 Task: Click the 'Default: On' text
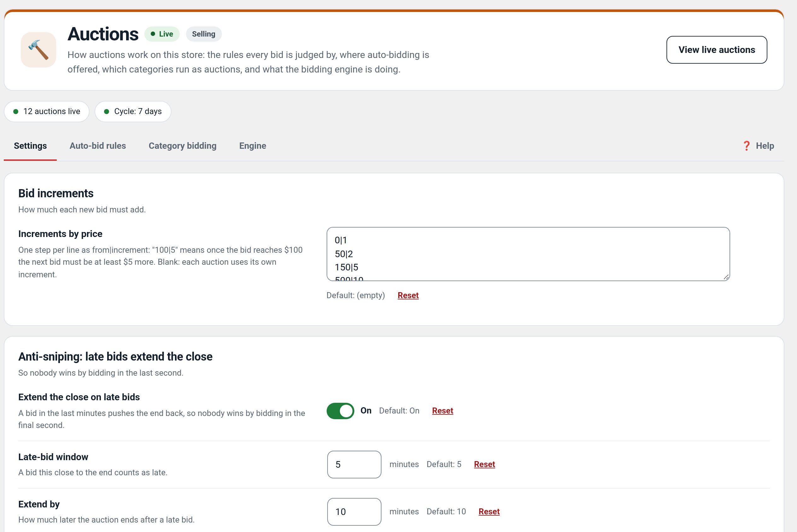[x=399, y=411]
